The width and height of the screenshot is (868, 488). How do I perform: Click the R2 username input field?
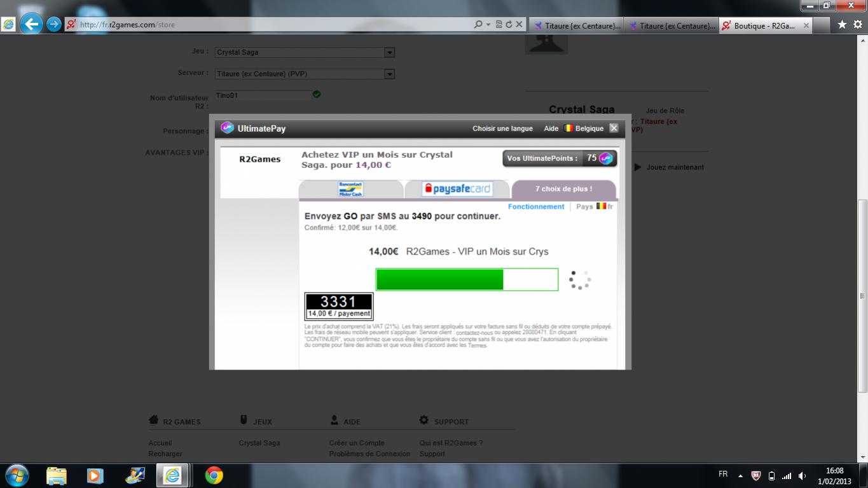click(262, 95)
